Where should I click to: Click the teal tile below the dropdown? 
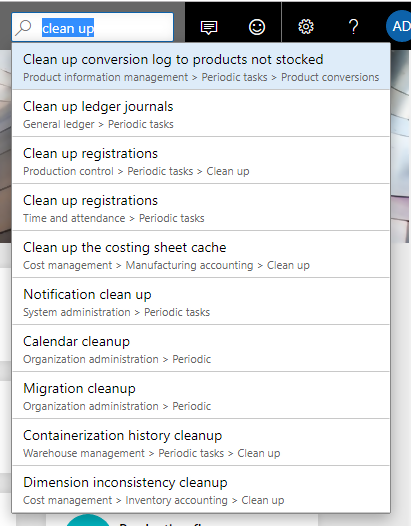[x=88, y=520]
